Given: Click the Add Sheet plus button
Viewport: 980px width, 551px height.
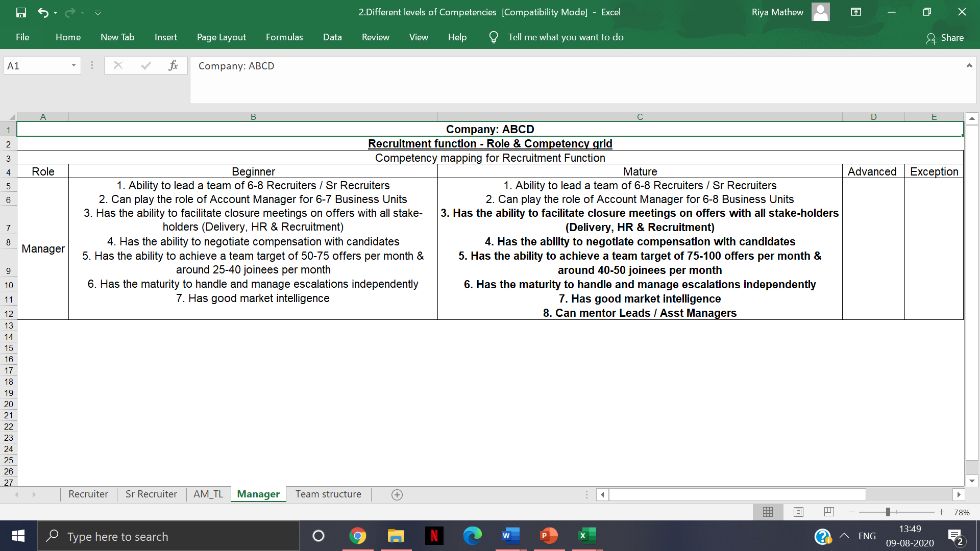Looking at the screenshot, I should [x=397, y=494].
